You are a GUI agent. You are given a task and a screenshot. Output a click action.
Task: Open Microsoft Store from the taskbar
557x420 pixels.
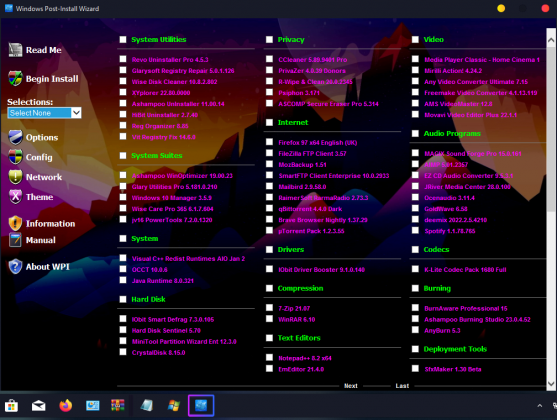pyautogui.click(x=11, y=405)
